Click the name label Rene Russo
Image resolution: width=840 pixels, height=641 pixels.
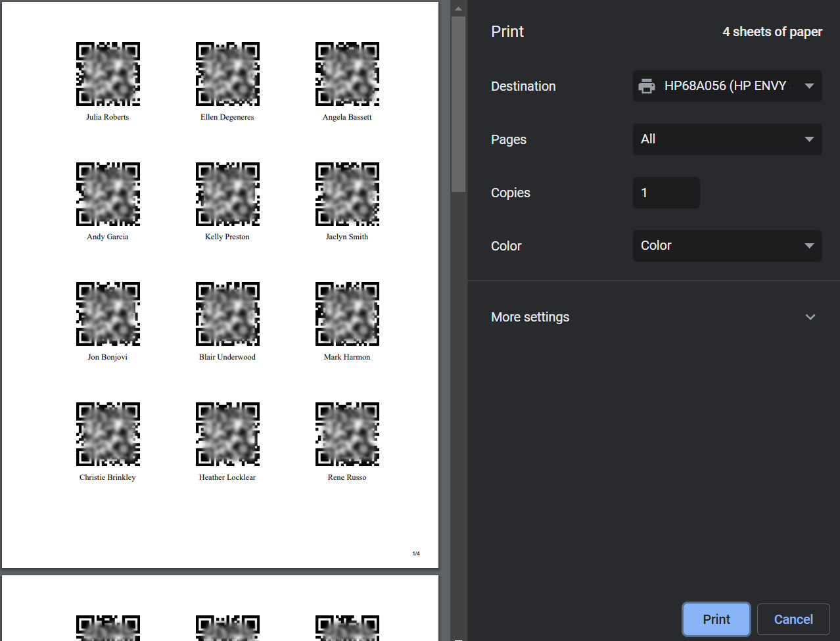347,477
